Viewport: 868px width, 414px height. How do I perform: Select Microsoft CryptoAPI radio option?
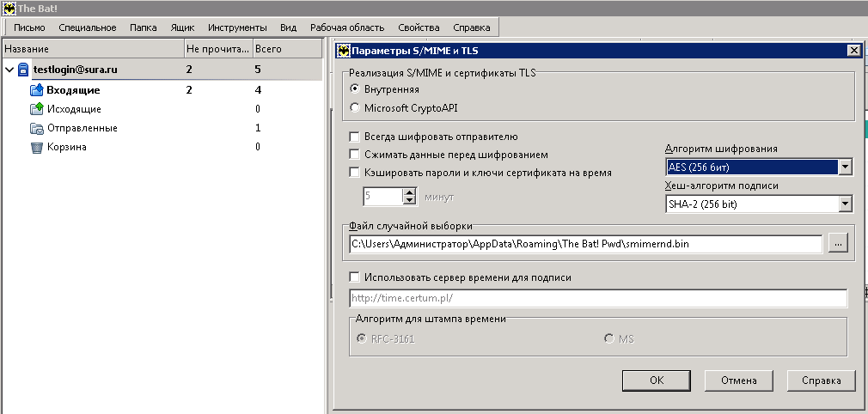(355, 108)
